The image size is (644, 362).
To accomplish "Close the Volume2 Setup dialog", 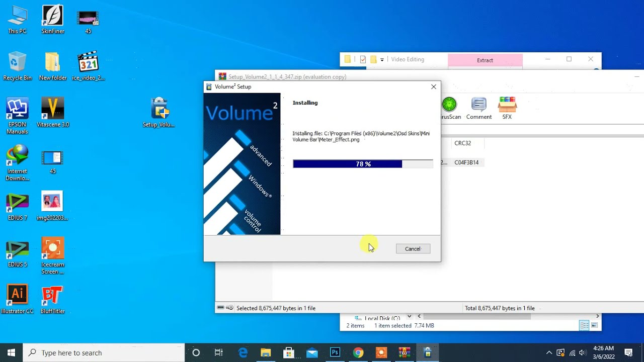I will click(434, 86).
